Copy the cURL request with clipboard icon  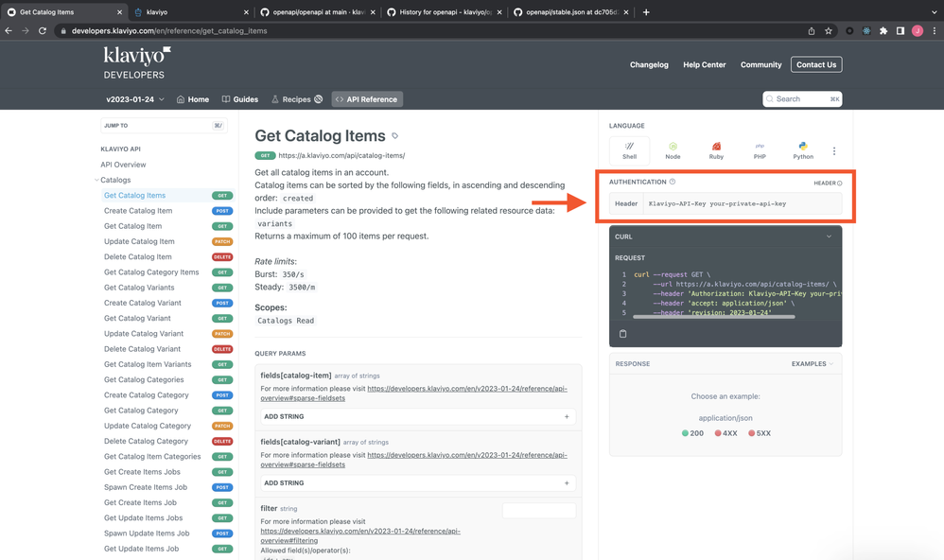click(x=622, y=334)
